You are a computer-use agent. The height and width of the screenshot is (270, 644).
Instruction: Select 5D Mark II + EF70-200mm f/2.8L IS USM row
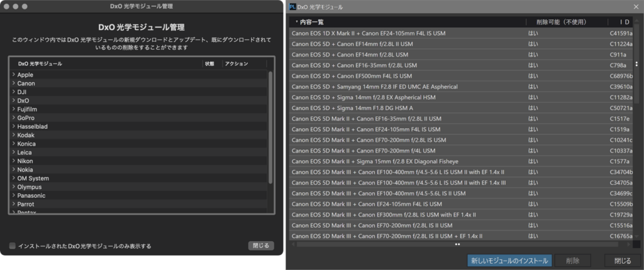click(x=462, y=139)
